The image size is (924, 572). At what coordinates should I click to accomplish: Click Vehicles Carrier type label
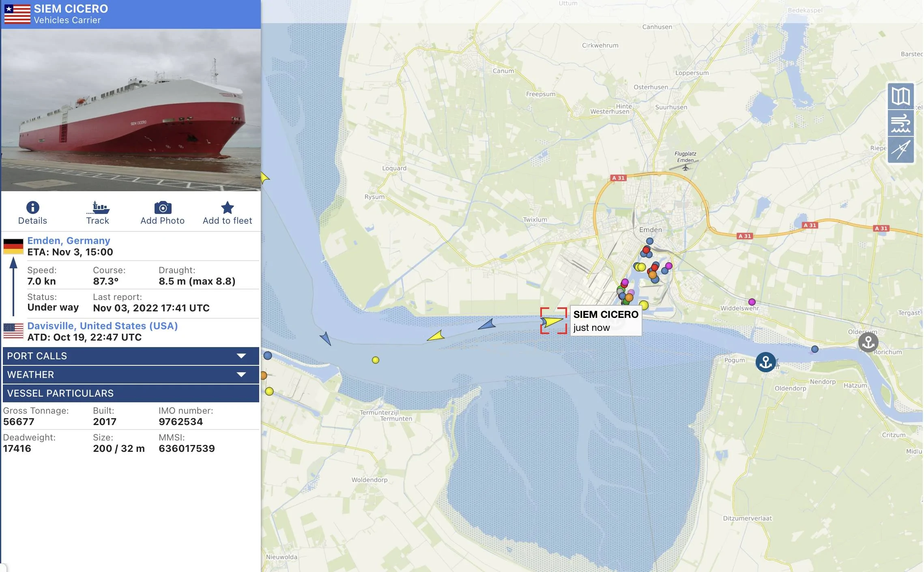point(67,20)
